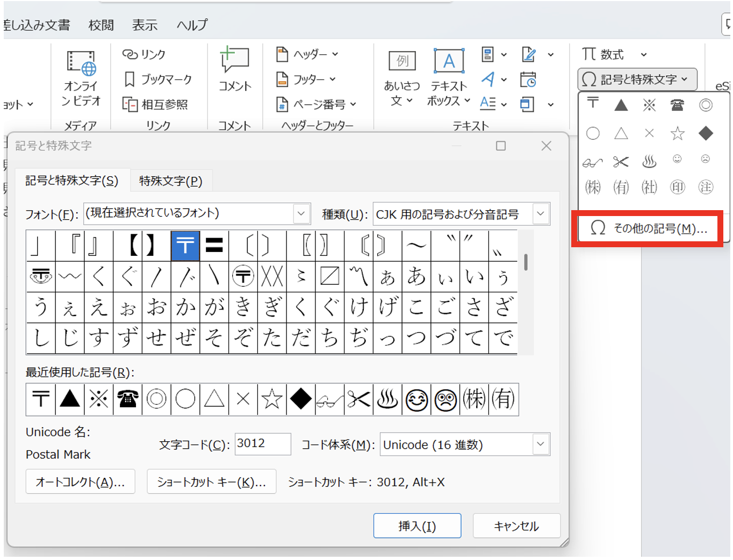Open the ヘッダー dropdown menu
The width and height of the screenshot is (733, 560).
pos(308,54)
